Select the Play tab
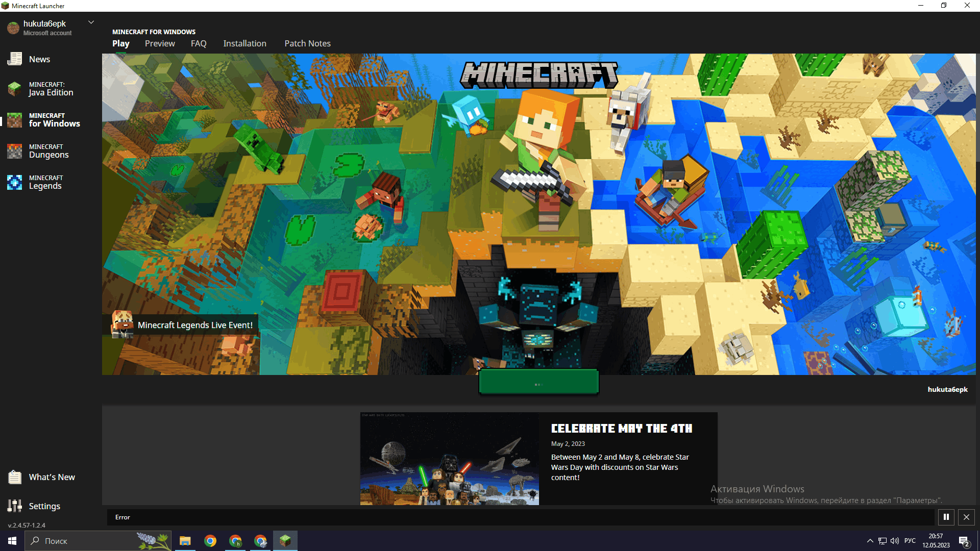Screen dimensions: 980x551 (121, 43)
